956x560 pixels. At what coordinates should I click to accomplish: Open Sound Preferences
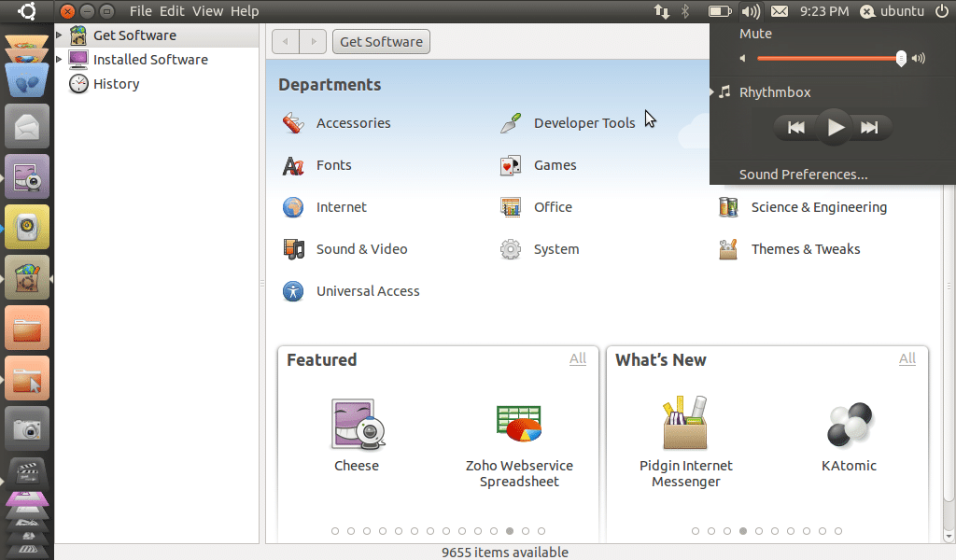tap(803, 175)
